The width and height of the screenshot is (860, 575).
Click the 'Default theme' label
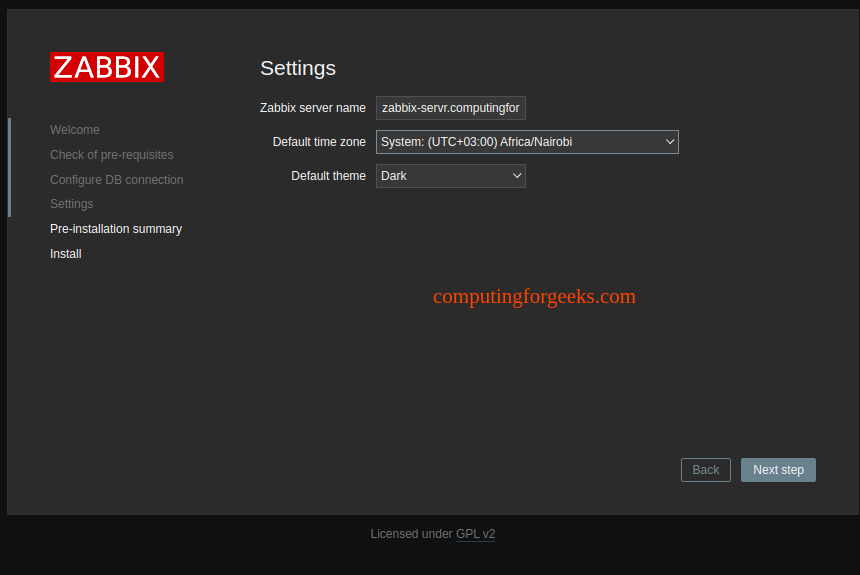pyautogui.click(x=329, y=176)
